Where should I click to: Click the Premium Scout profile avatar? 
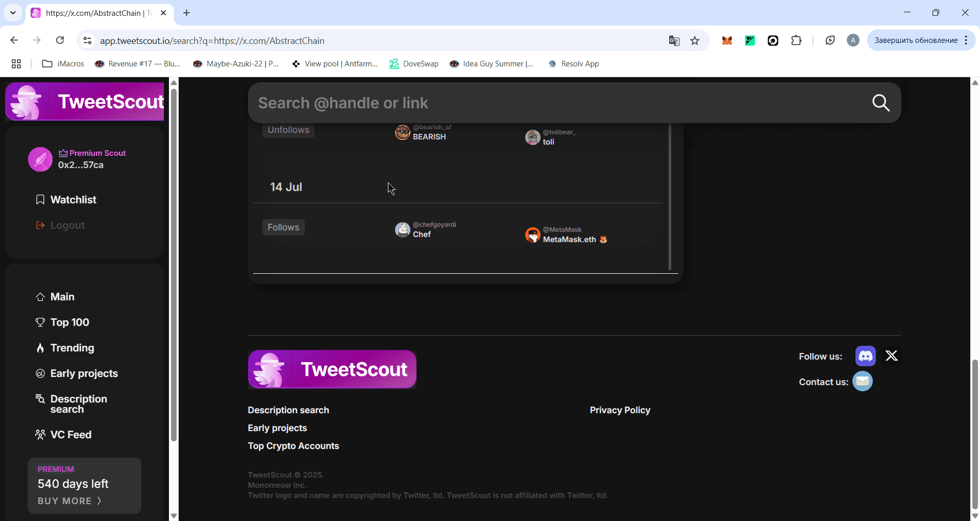pyautogui.click(x=40, y=159)
